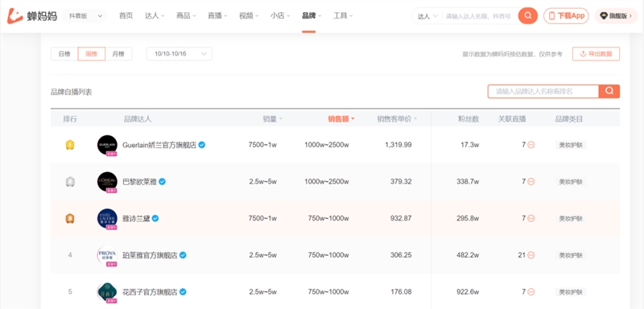Expand related live streams for 珀莱雅 row
The image size is (644, 309).
pyautogui.click(x=531, y=255)
